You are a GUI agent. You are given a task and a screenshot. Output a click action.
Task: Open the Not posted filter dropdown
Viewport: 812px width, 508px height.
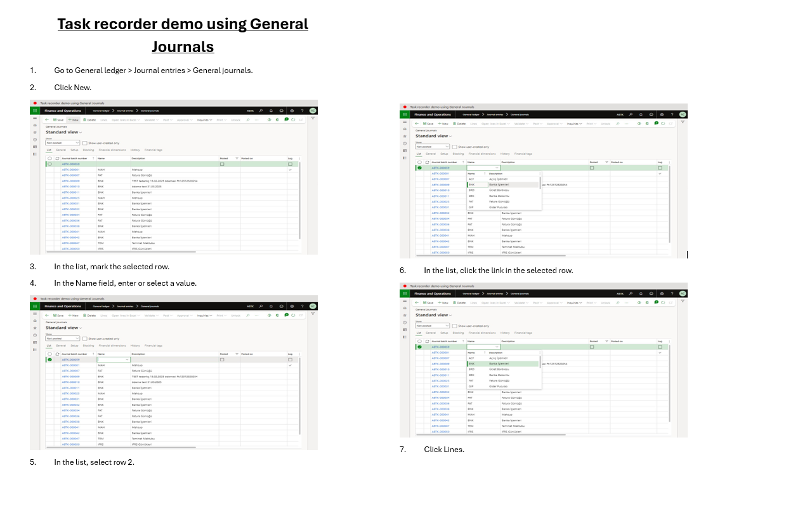[76, 143]
